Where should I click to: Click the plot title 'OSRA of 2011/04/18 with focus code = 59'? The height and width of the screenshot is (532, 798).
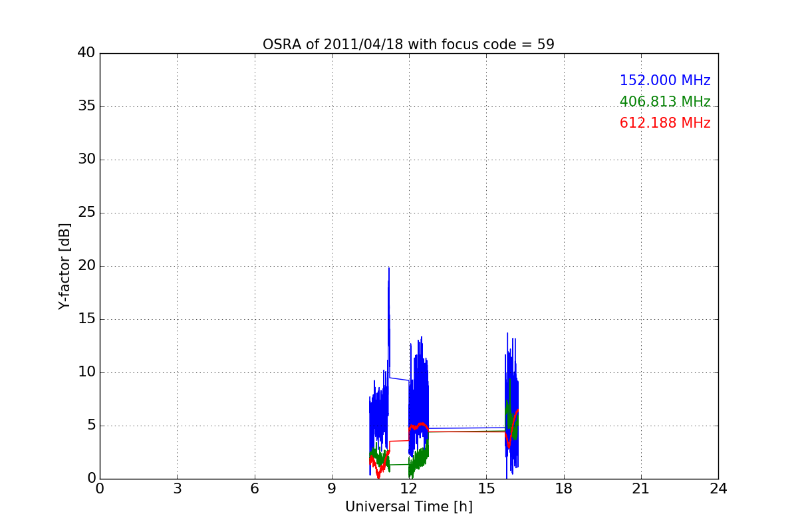coord(408,45)
